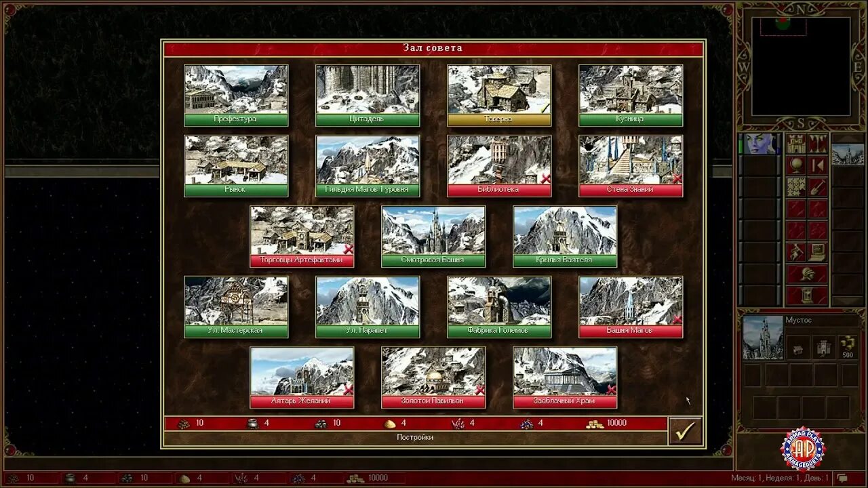Image resolution: width=868 pixels, height=488 pixels.
Task: End turn with the hourglass button
Action: [807, 296]
